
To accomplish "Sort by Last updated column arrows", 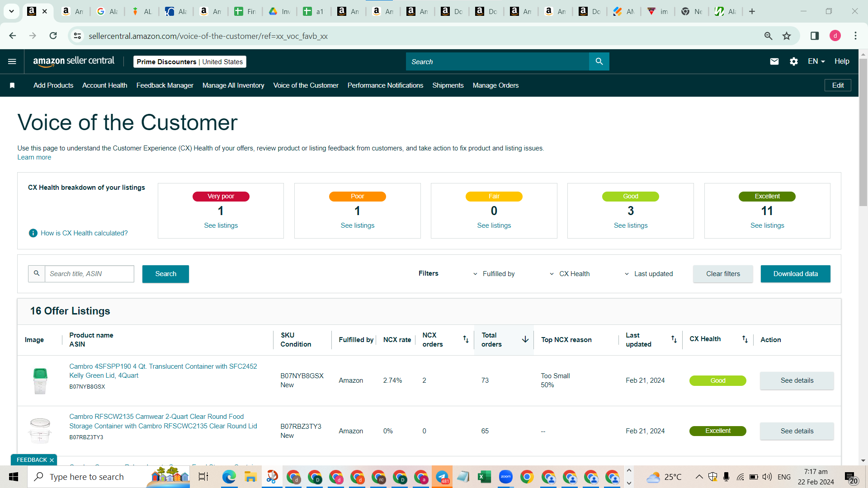I will (x=674, y=339).
